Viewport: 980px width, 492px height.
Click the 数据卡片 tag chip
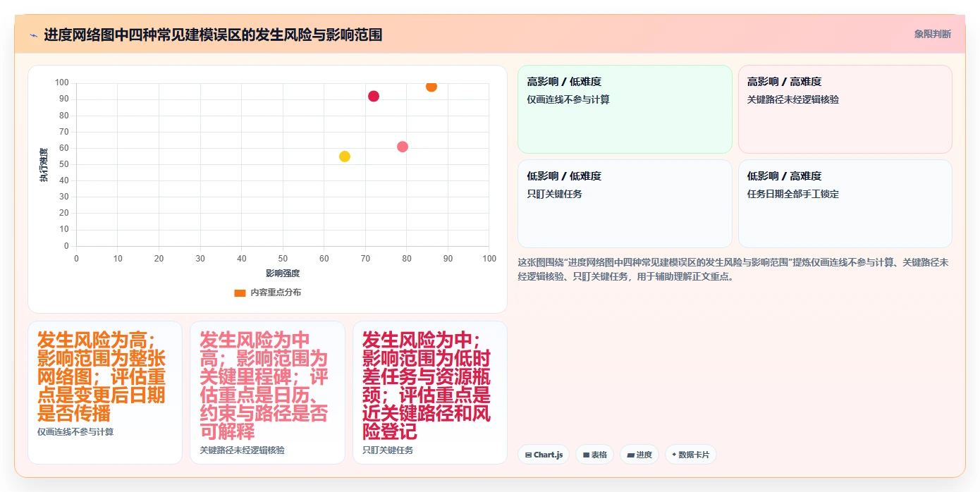690,455
